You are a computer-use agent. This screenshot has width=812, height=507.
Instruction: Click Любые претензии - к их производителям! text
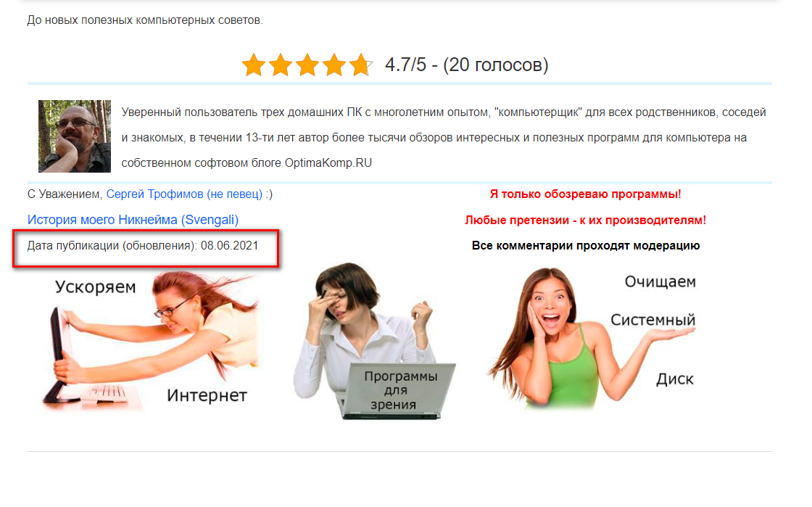click(585, 220)
